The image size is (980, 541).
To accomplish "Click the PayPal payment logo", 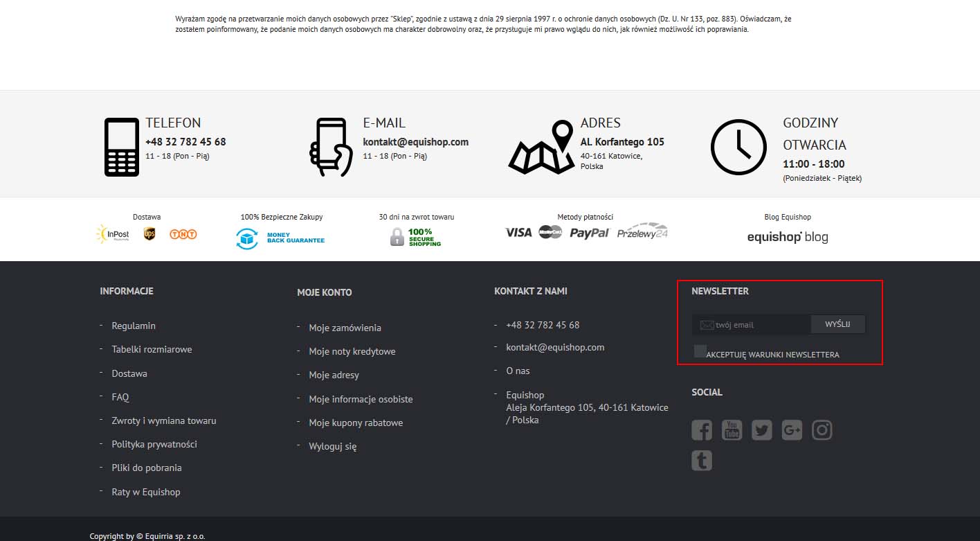I will point(589,233).
